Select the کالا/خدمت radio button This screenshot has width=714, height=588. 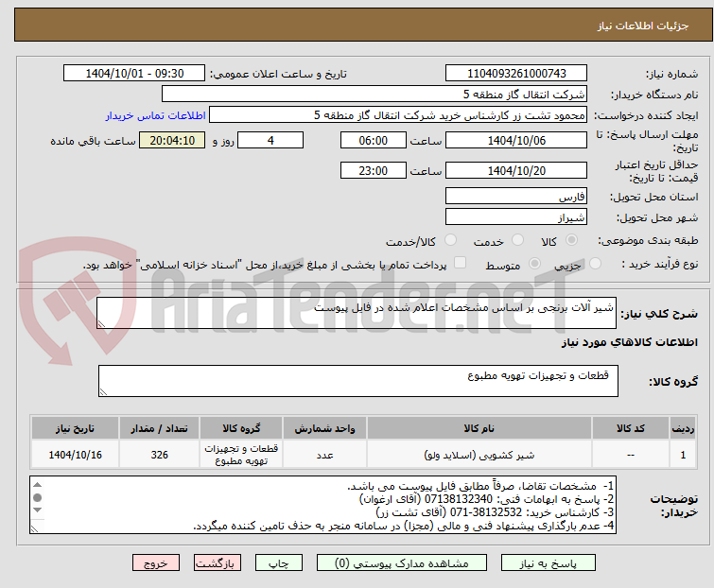(450, 240)
